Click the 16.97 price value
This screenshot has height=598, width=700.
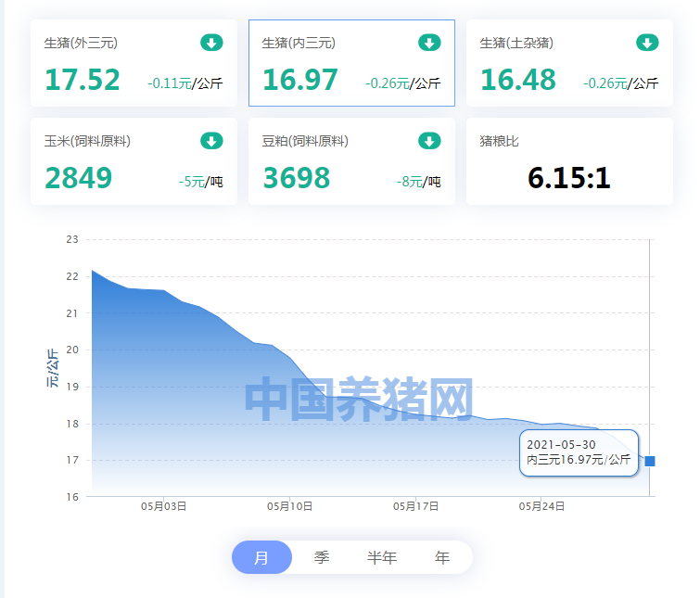coord(300,80)
